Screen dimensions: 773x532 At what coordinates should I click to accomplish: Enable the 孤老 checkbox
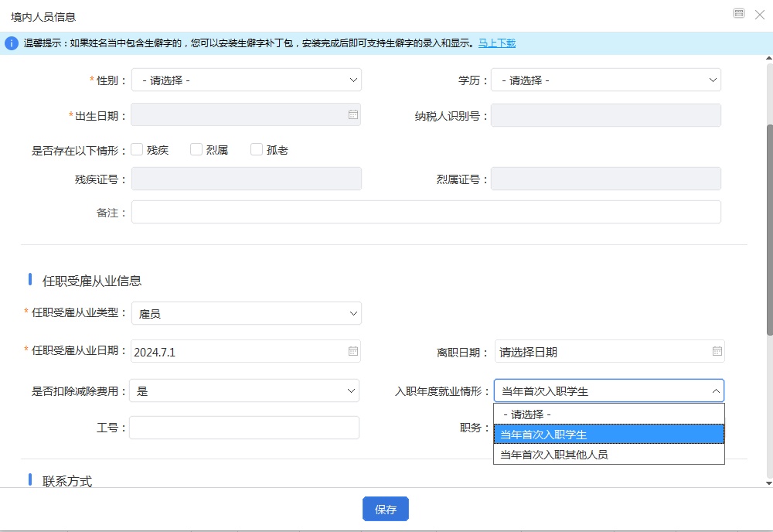pos(257,149)
